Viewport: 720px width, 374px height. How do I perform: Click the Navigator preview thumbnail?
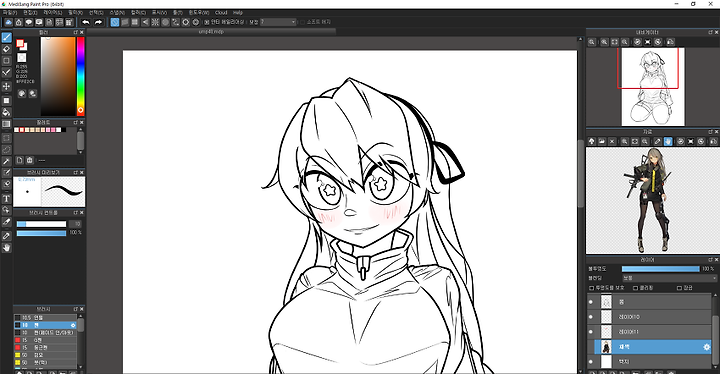(652, 86)
